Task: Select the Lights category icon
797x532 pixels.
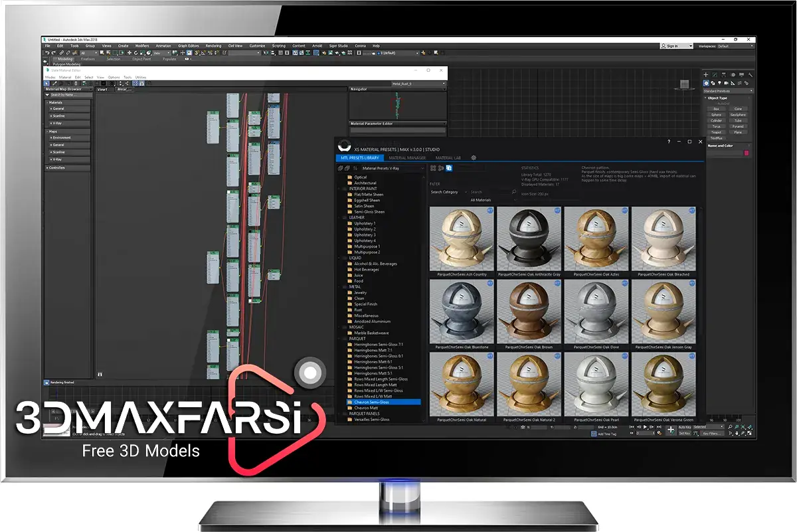Action: (719, 83)
